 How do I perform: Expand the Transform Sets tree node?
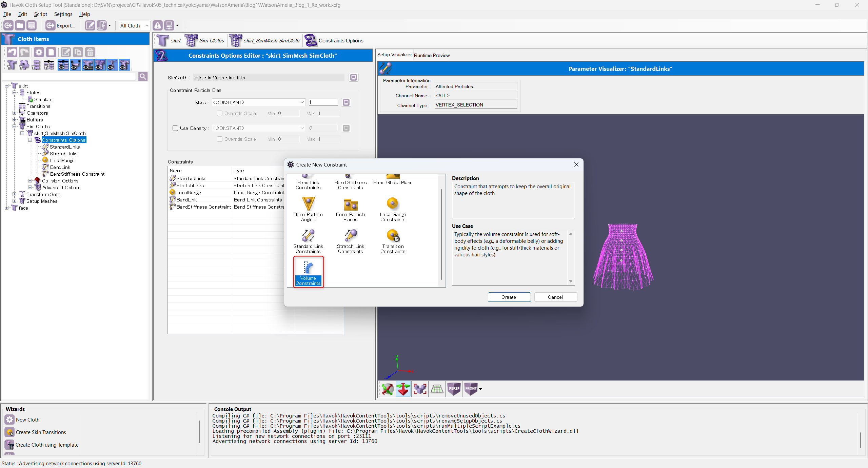click(15, 194)
